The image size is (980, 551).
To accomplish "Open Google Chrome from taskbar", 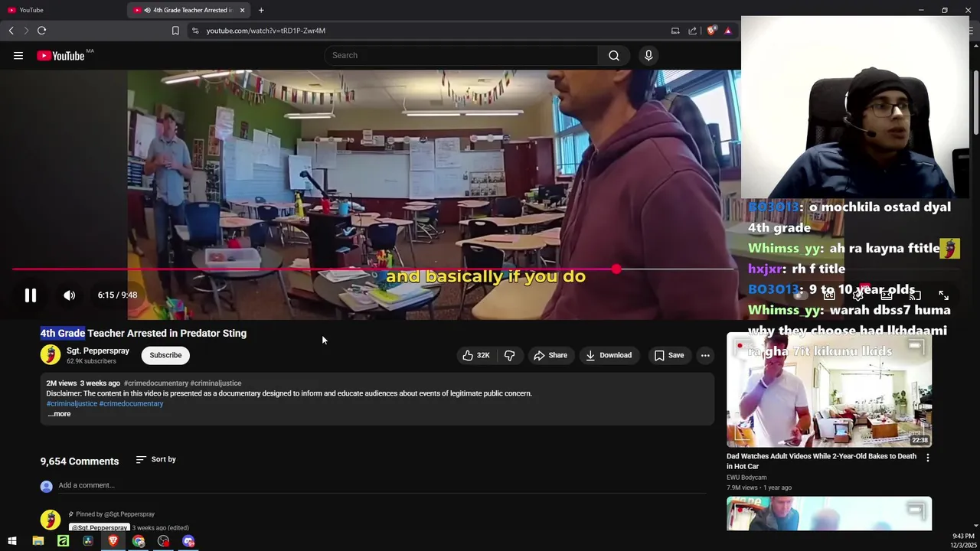I will point(138,541).
